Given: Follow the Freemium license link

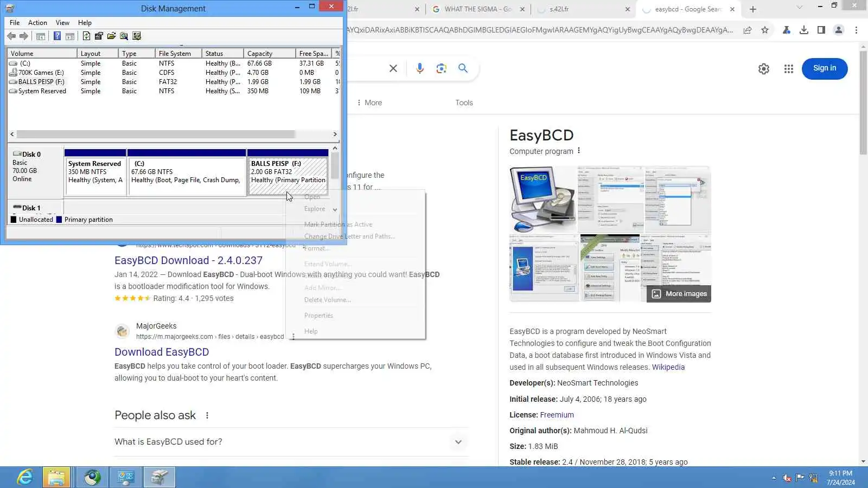Looking at the screenshot, I should pyautogui.click(x=557, y=415).
